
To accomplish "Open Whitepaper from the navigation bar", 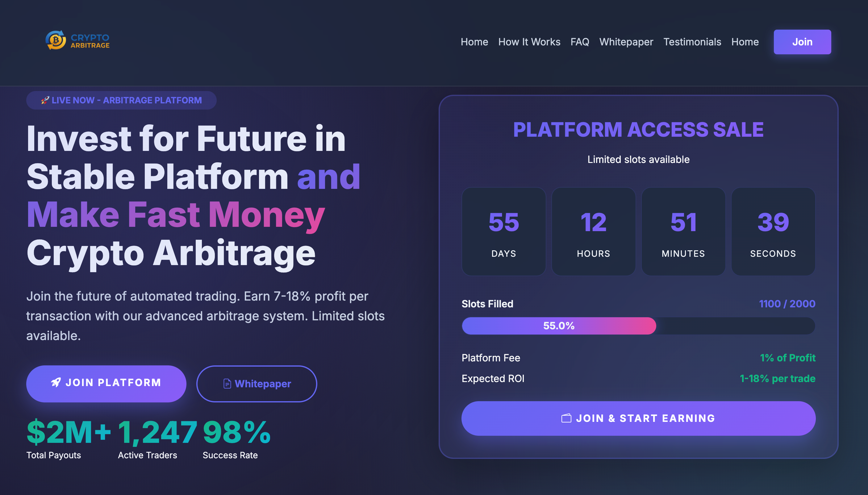I will (626, 42).
